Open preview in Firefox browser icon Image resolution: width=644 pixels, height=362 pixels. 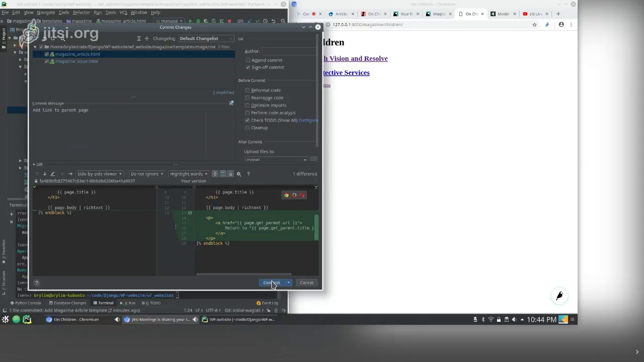coord(294,195)
